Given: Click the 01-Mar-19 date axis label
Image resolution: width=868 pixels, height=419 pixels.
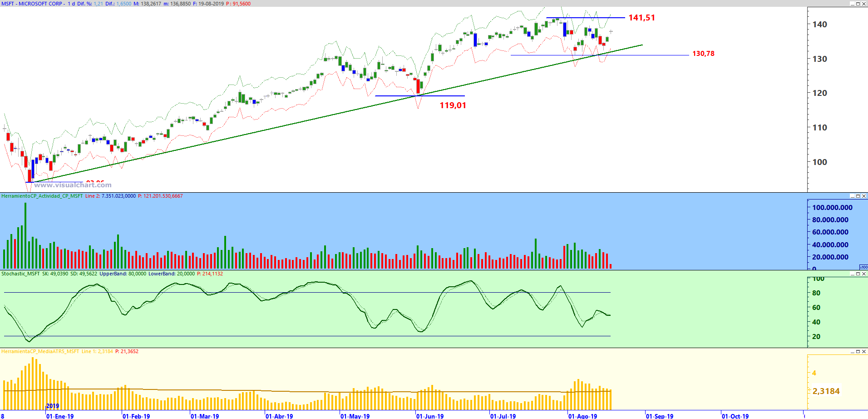Looking at the screenshot, I should point(205,416).
